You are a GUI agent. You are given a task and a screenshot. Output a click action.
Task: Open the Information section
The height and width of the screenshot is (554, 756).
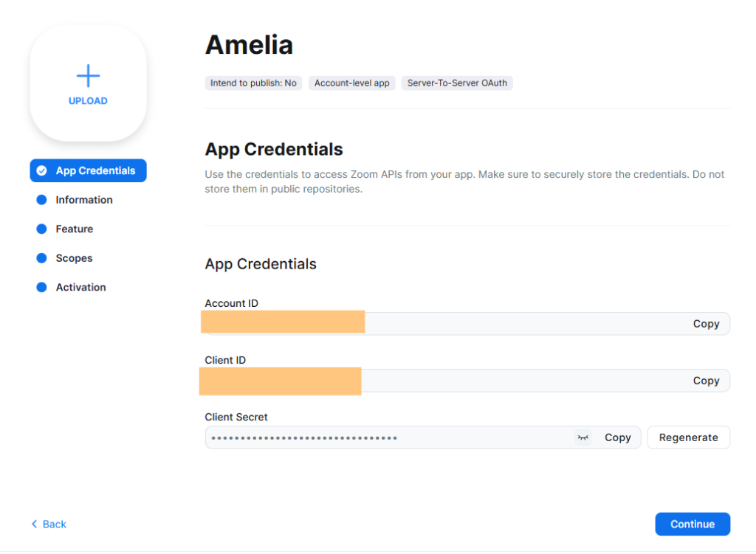(x=84, y=200)
